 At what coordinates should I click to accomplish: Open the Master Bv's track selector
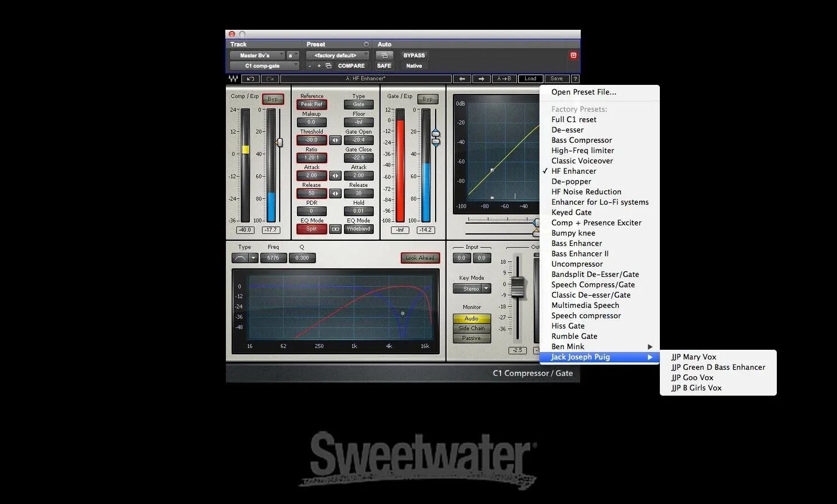click(x=257, y=55)
